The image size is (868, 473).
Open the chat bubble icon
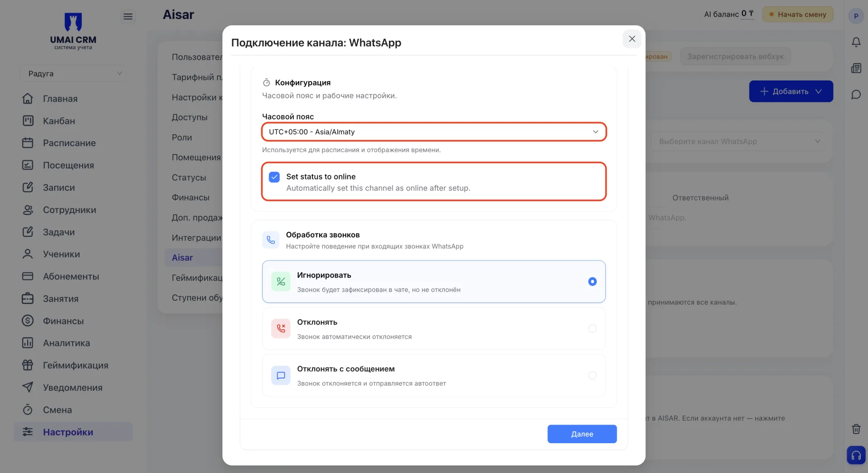(x=856, y=95)
